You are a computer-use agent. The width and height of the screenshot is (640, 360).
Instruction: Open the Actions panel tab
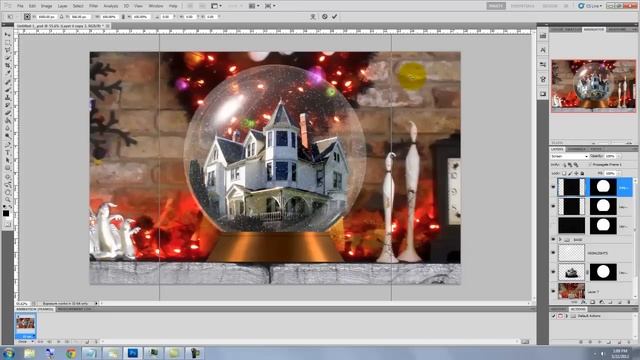578,309
